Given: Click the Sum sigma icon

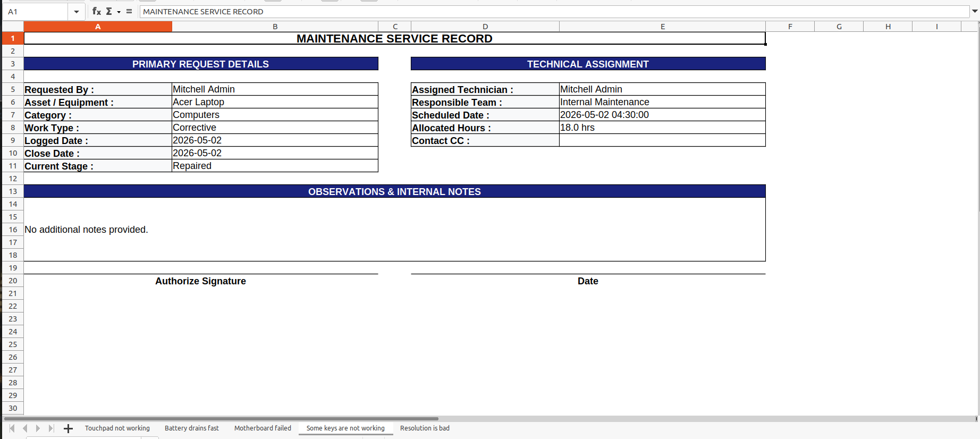Looking at the screenshot, I should [109, 11].
